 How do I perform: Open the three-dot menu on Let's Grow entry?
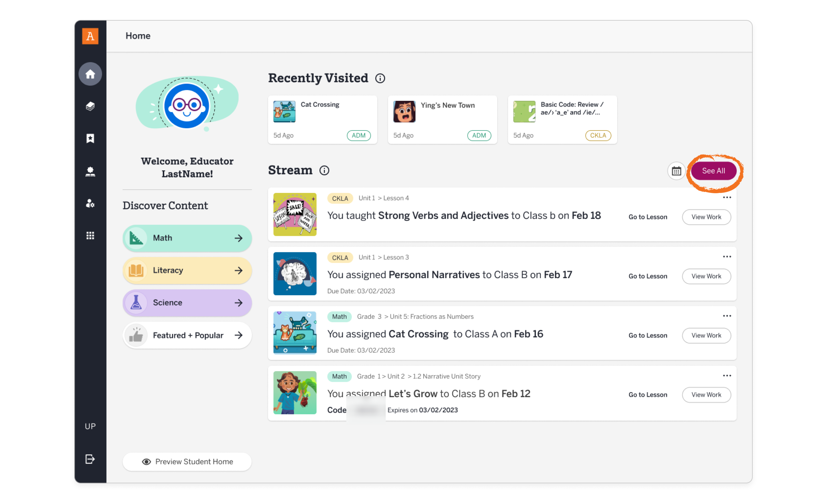(x=727, y=375)
